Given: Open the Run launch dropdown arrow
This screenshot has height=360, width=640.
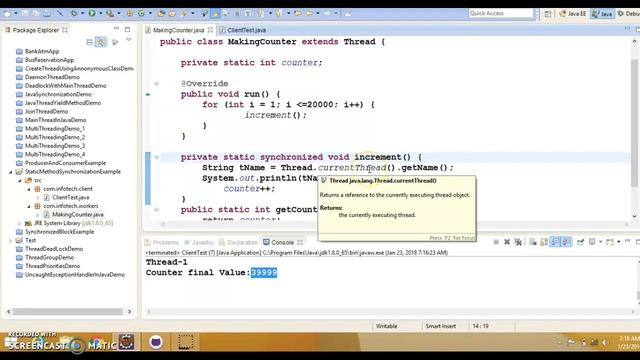Looking at the screenshot, I should [100, 13].
